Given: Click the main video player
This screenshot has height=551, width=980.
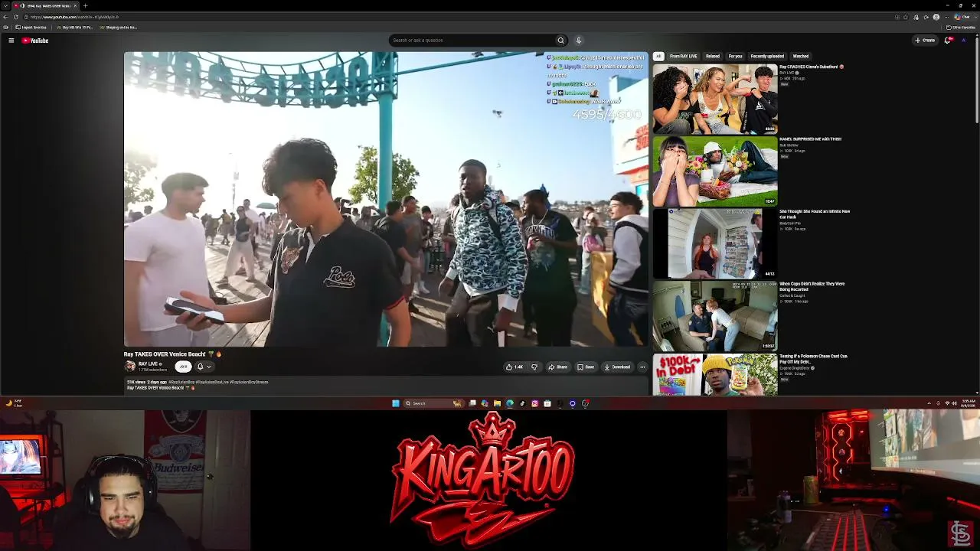Looking at the screenshot, I should click(386, 199).
